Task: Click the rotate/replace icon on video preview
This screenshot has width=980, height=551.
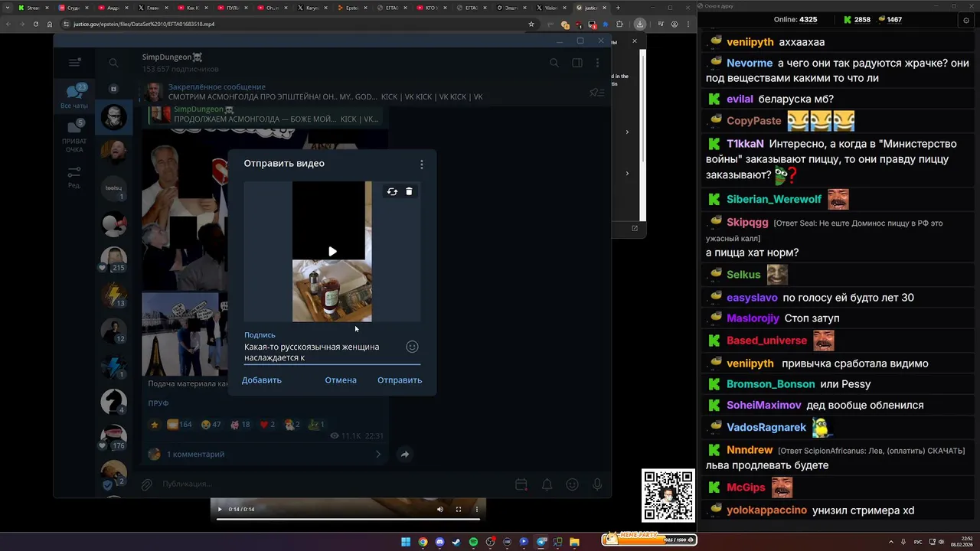Action: (392, 191)
